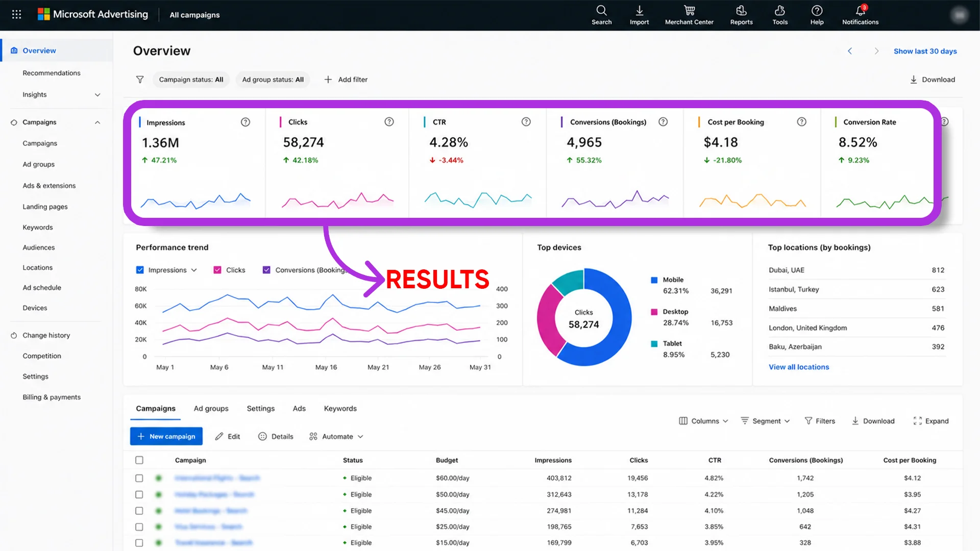Uncheck the Clicks trend checkbox
Image resolution: width=980 pixels, height=551 pixels.
coord(217,270)
